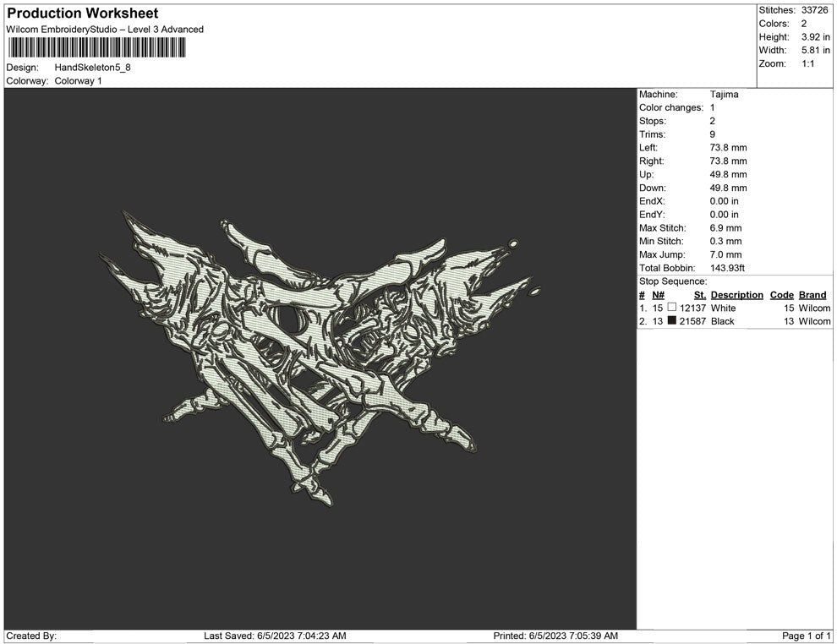Click the N# column header
This screenshot has height=644, width=837.
(658, 295)
